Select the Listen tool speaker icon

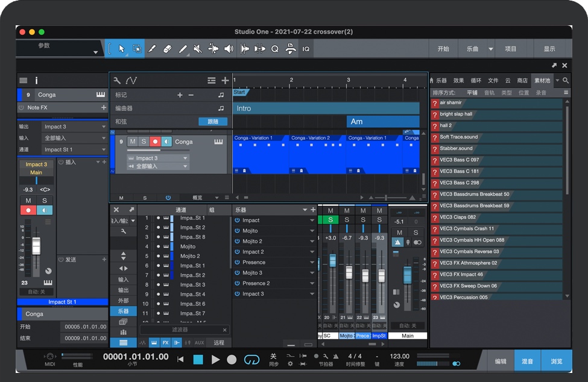229,49
